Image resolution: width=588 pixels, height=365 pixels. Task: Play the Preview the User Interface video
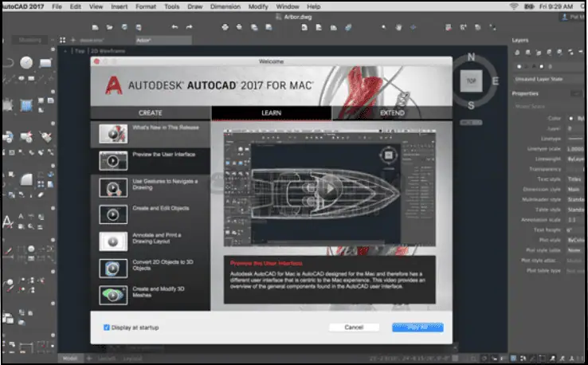pyautogui.click(x=331, y=188)
